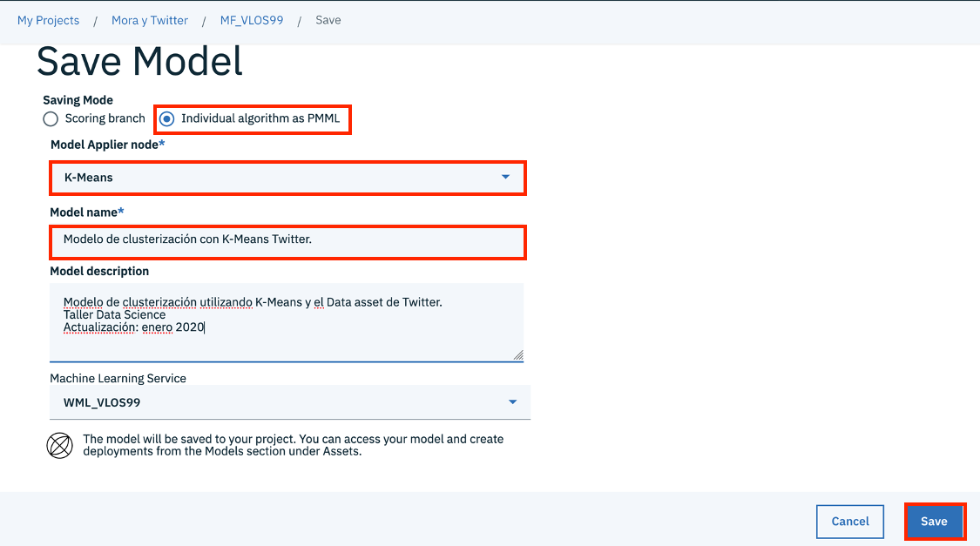
Task: Click the K-Means dropdown arrow
Action: click(505, 178)
